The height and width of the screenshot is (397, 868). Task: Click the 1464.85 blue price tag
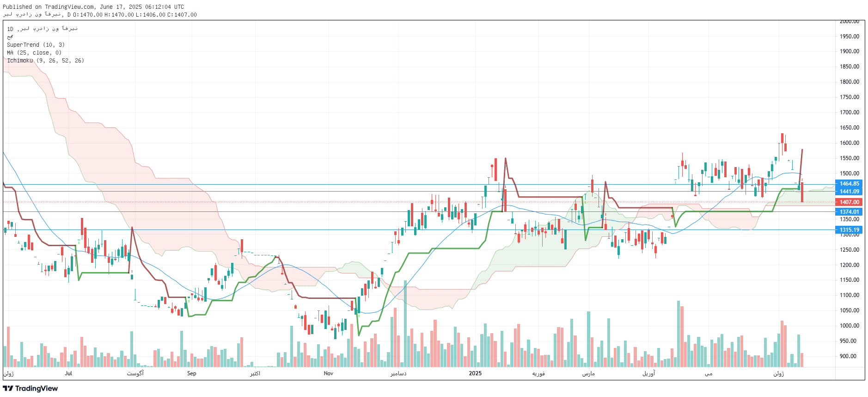tap(849, 184)
